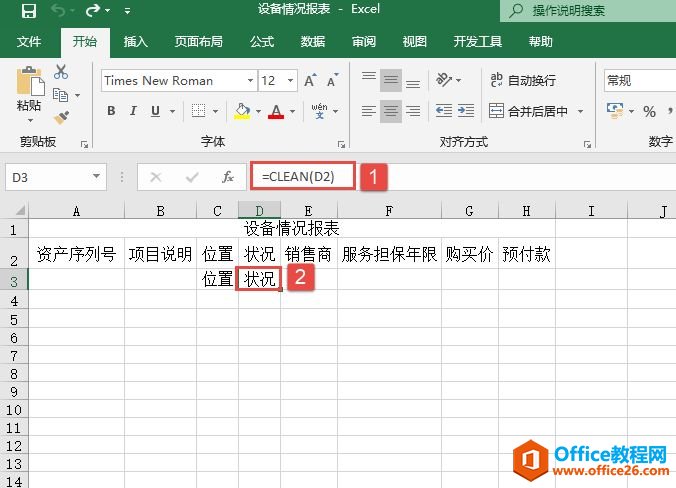
Task: Switch to the 公式 tab
Action: click(262, 42)
